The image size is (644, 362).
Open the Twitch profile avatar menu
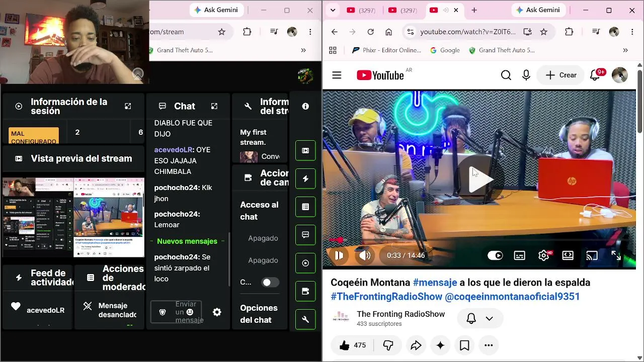[305, 76]
